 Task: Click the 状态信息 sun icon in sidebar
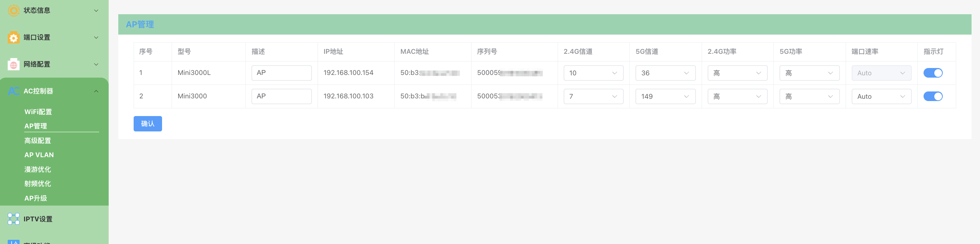[x=13, y=10]
